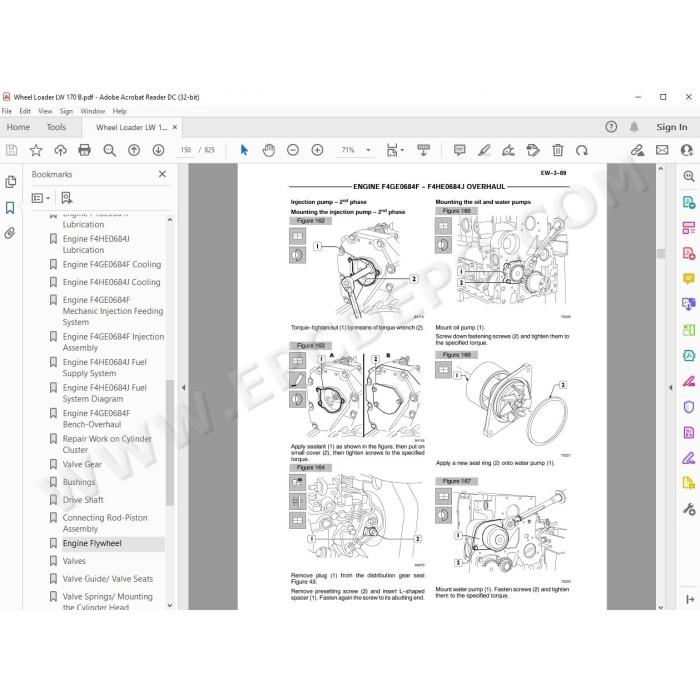This screenshot has height=700, width=700.
Task: Open the Help menu
Action: coord(120,111)
